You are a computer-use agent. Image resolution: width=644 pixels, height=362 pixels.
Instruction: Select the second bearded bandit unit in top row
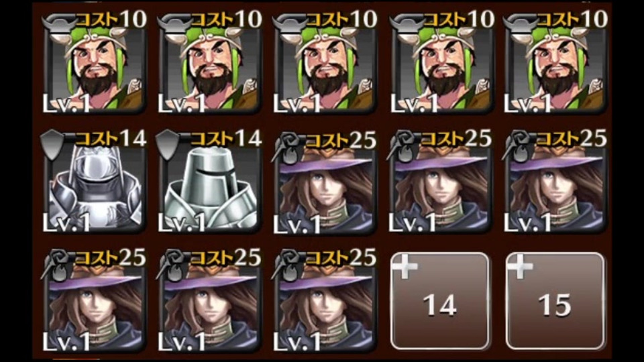coord(209,63)
